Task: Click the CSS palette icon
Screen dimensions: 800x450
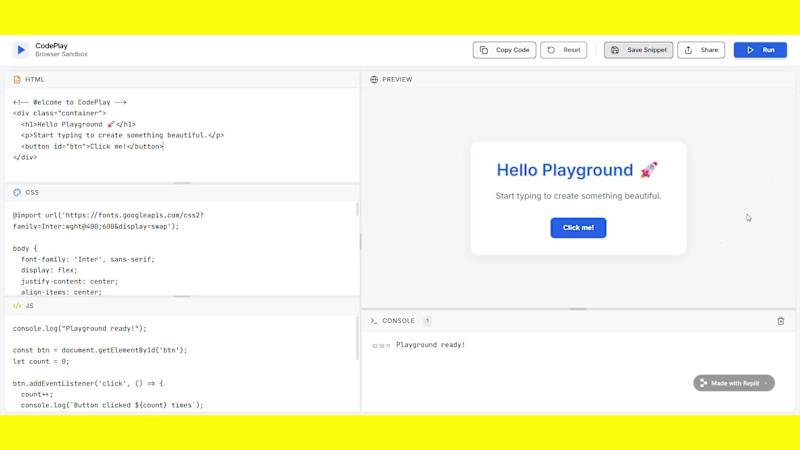Action: [x=17, y=192]
